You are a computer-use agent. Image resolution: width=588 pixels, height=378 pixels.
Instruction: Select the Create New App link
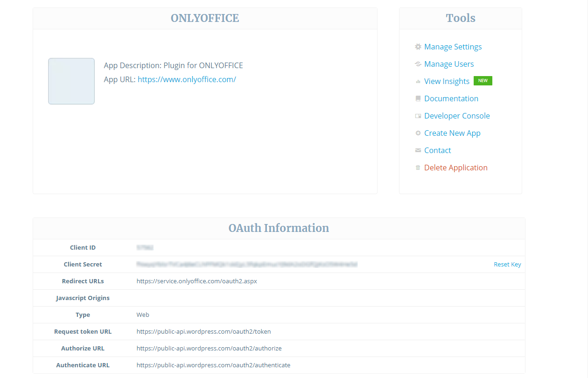click(x=452, y=133)
